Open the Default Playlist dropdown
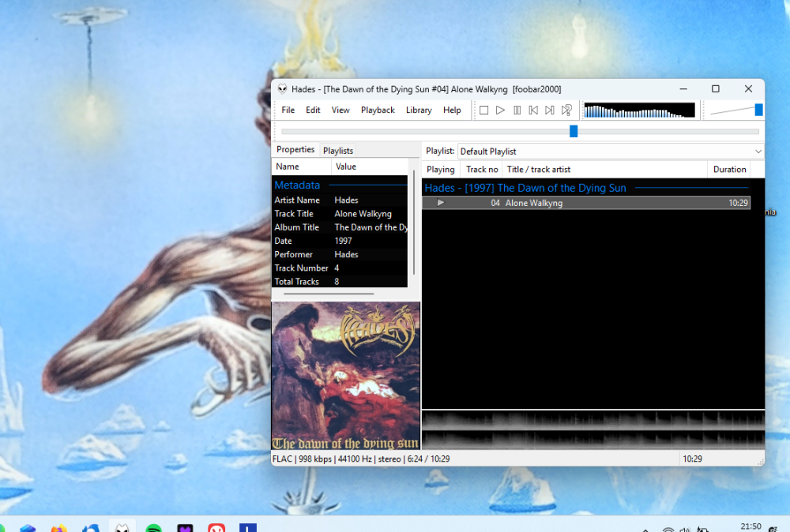Screen dimensions: 790x532 click(x=610, y=152)
